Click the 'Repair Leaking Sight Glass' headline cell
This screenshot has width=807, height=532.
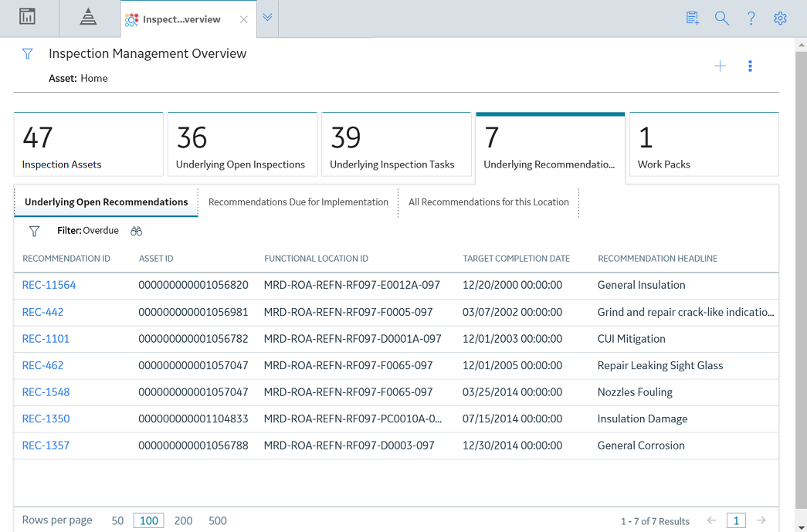(660, 365)
